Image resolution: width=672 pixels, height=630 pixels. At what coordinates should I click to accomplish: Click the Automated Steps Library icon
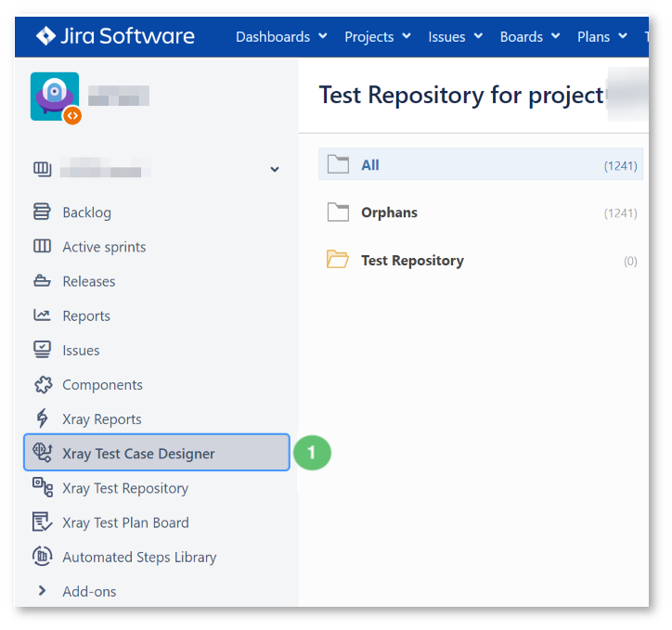42,557
